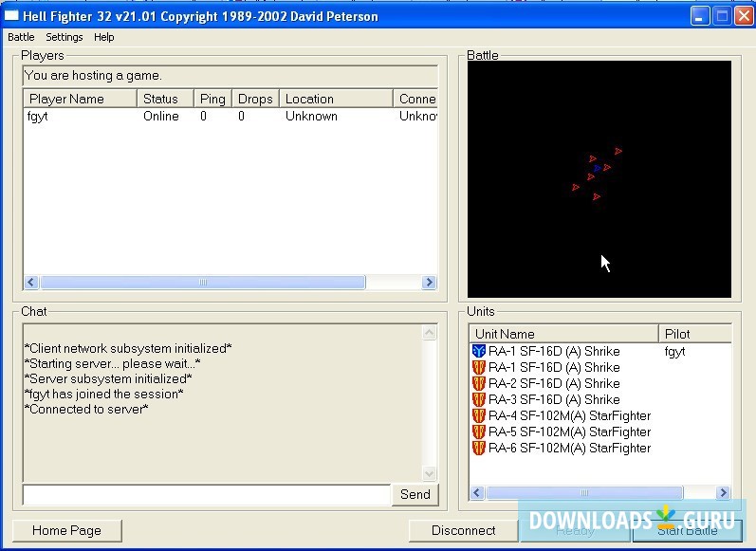Click the Conne column header in Players

pos(416,99)
